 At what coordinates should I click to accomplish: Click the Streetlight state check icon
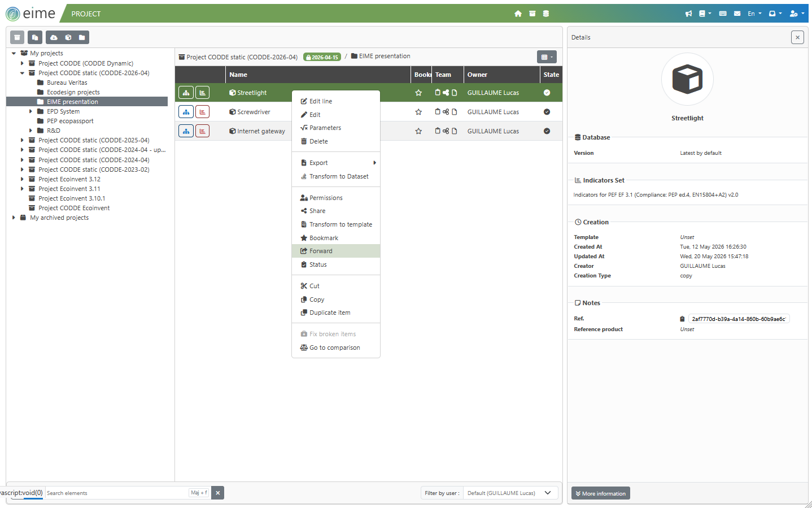coord(547,93)
